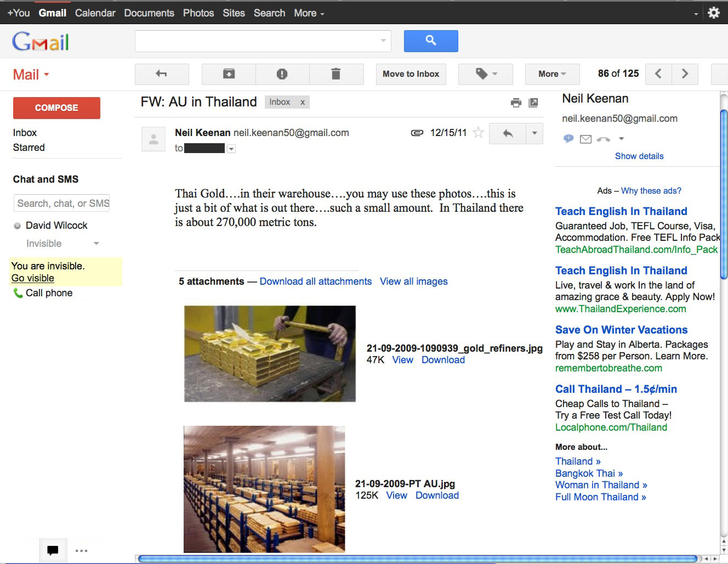View the PT AU.jpg attachment

point(396,495)
